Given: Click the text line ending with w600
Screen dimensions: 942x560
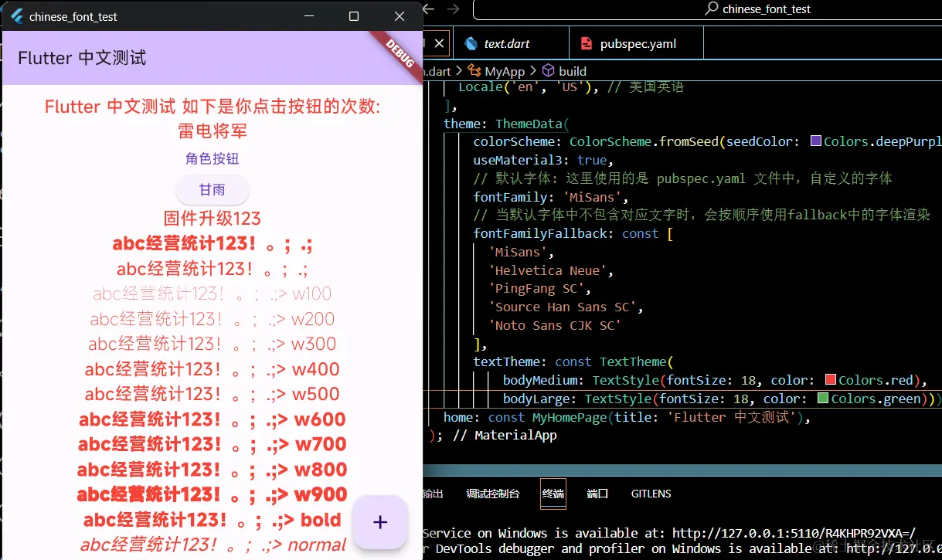Looking at the screenshot, I should pos(213,419).
